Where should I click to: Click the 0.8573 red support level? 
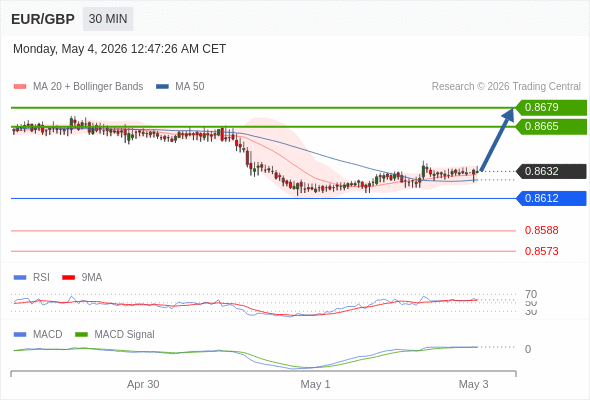click(x=541, y=251)
